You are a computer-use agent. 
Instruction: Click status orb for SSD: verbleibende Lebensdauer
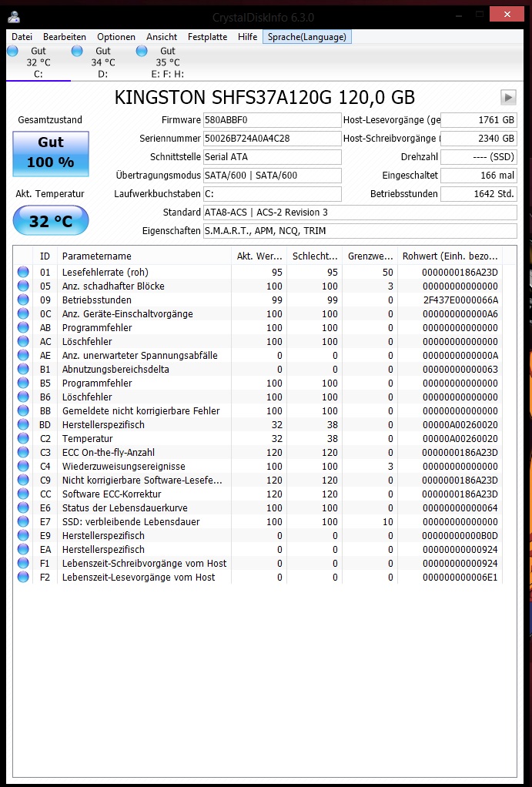coord(23,521)
